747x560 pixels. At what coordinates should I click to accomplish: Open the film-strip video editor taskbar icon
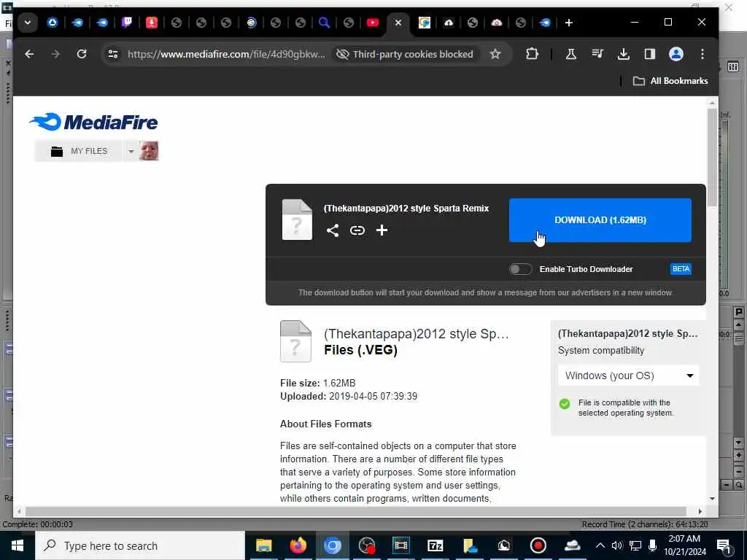click(x=400, y=545)
